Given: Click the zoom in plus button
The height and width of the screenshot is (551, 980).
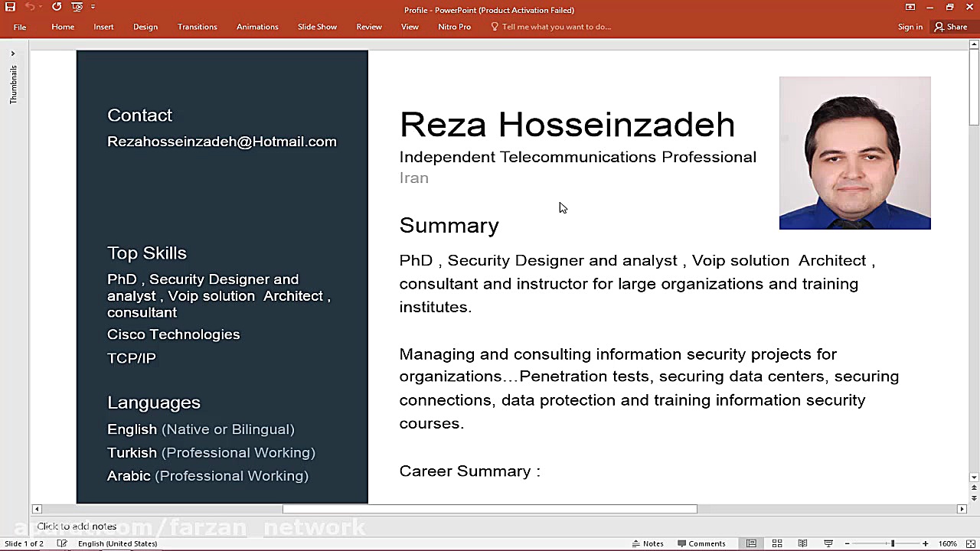Looking at the screenshot, I should point(925,543).
